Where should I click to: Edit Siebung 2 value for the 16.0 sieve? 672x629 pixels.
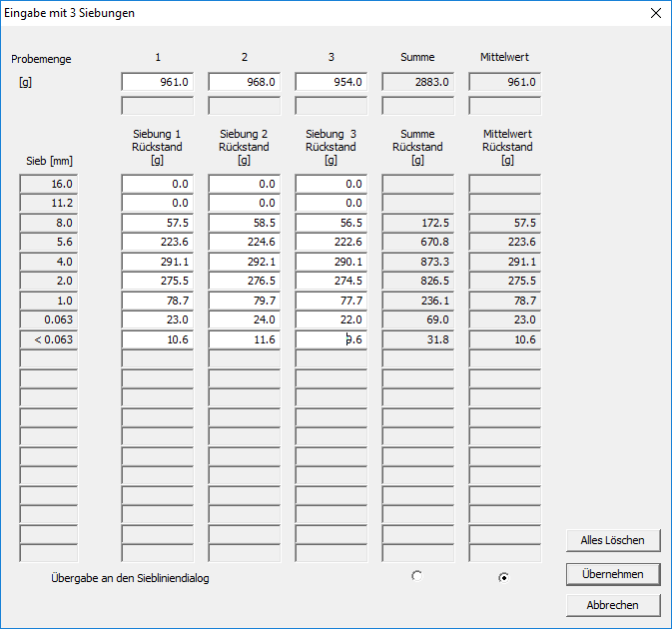245,184
